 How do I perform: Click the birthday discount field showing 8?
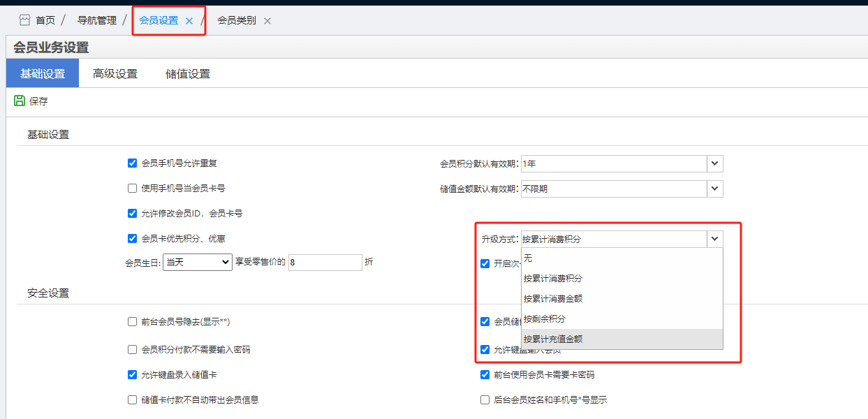tap(325, 263)
